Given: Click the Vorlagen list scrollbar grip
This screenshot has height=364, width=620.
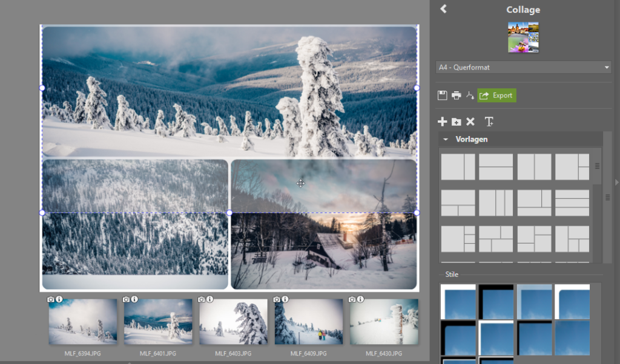Looking at the screenshot, I should [x=597, y=166].
